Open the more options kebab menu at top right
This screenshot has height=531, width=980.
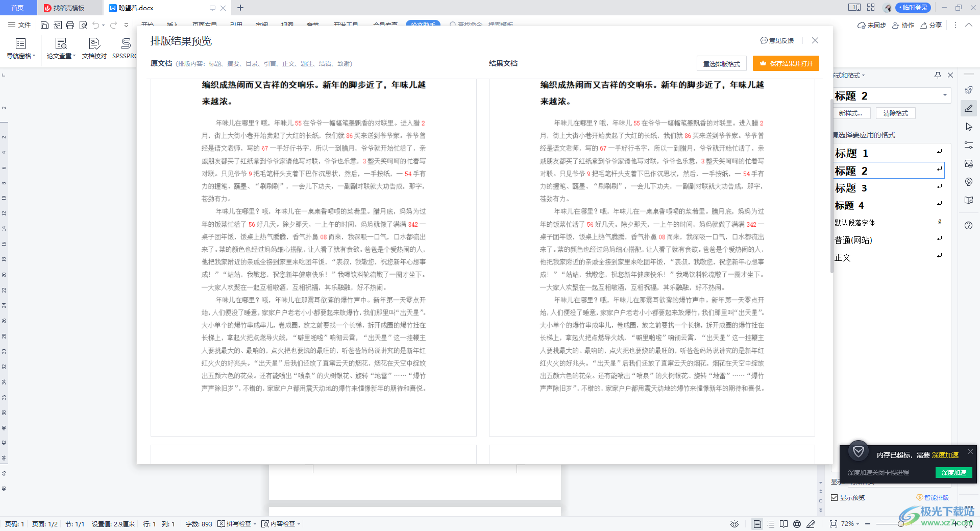pyautogui.click(x=955, y=25)
